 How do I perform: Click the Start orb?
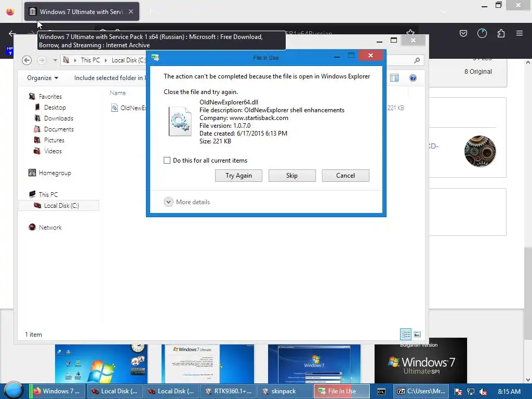click(14, 391)
